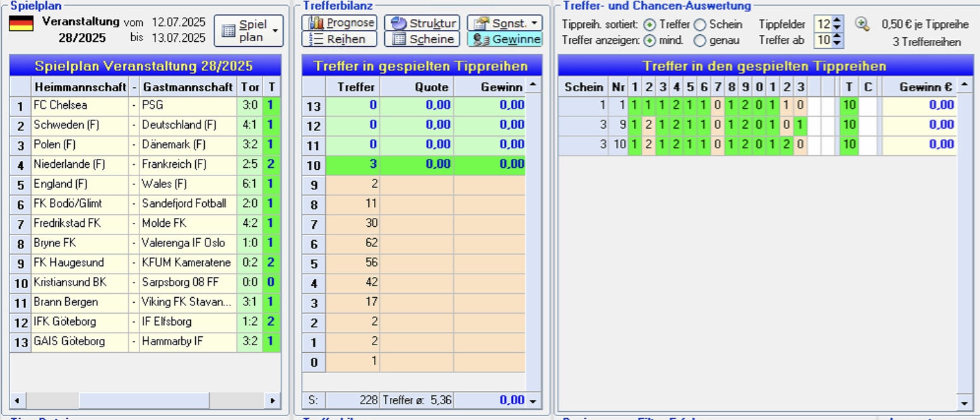980x420 pixels.
Task: Click the Gewinn € column header
Action: click(919, 86)
